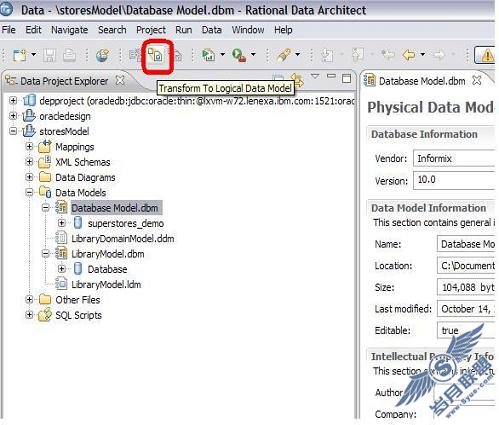
Task: Collapse the Database Model.dbm node
Action: [x=46, y=208]
